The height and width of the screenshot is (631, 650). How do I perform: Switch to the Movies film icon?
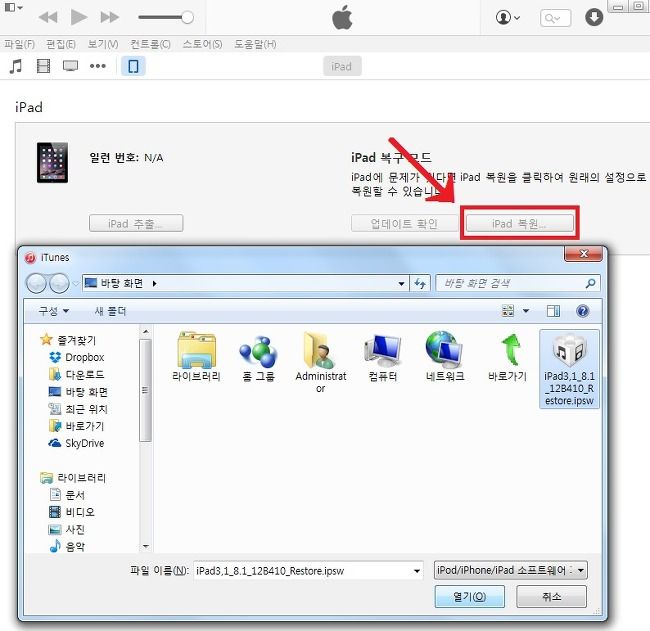pyautogui.click(x=44, y=66)
